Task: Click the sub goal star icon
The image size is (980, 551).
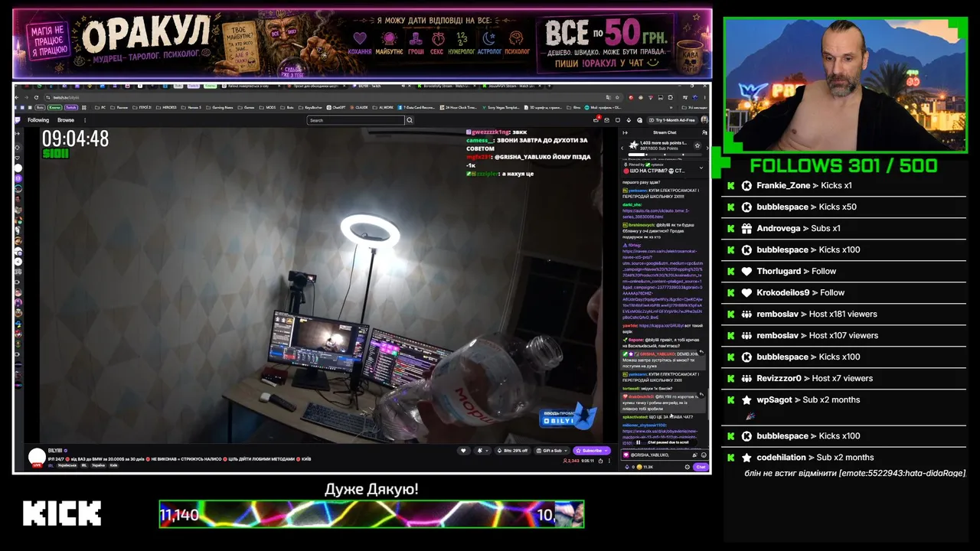Action: coord(697,145)
